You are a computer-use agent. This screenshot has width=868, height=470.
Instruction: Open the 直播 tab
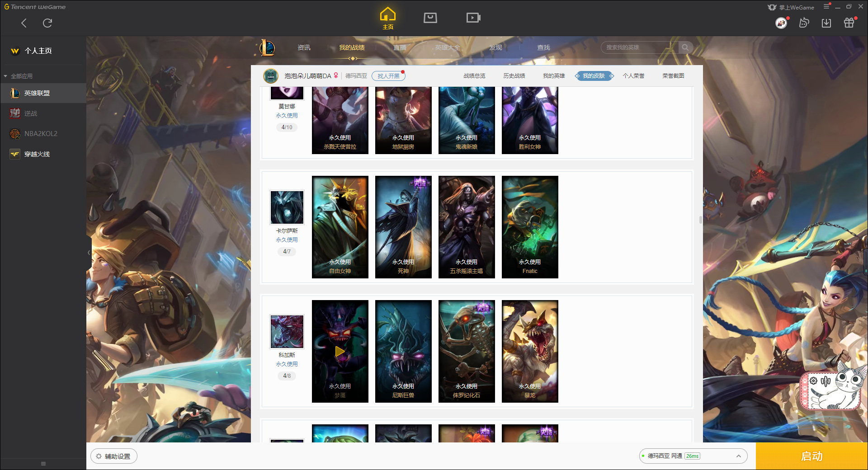coord(400,47)
